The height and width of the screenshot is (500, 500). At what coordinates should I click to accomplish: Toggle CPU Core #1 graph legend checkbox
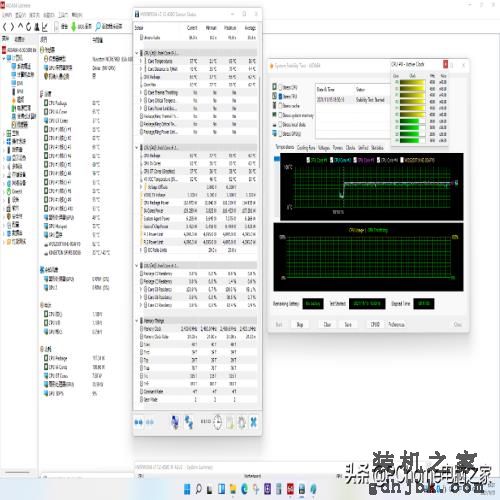pyautogui.click(x=308, y=160)
